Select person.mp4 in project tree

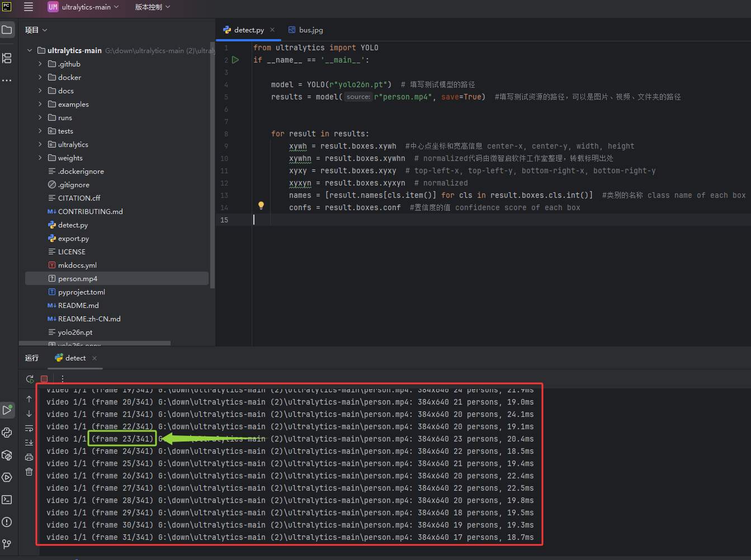[x=117, y=278]
